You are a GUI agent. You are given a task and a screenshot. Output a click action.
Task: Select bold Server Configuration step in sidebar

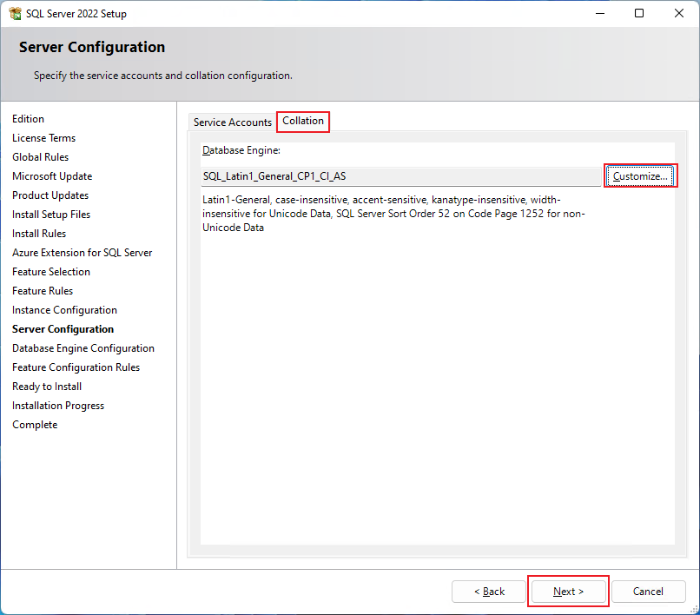[63, 329]
